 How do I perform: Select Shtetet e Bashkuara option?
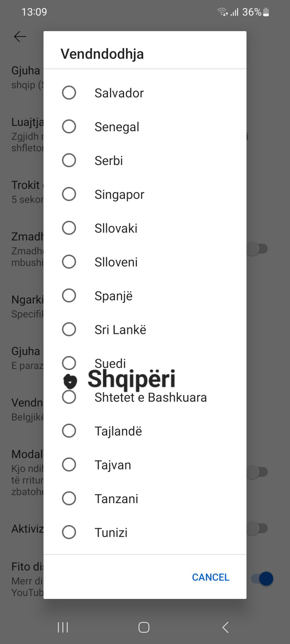(x=69, y=397)
